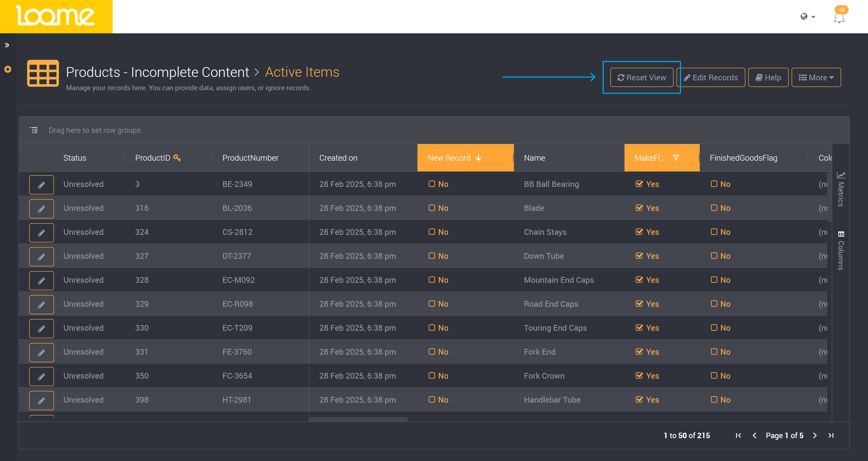868x461 pixels.
Task: Toggle MakeFlag checkbox for Touring End Caps
Action: point(639,327)
